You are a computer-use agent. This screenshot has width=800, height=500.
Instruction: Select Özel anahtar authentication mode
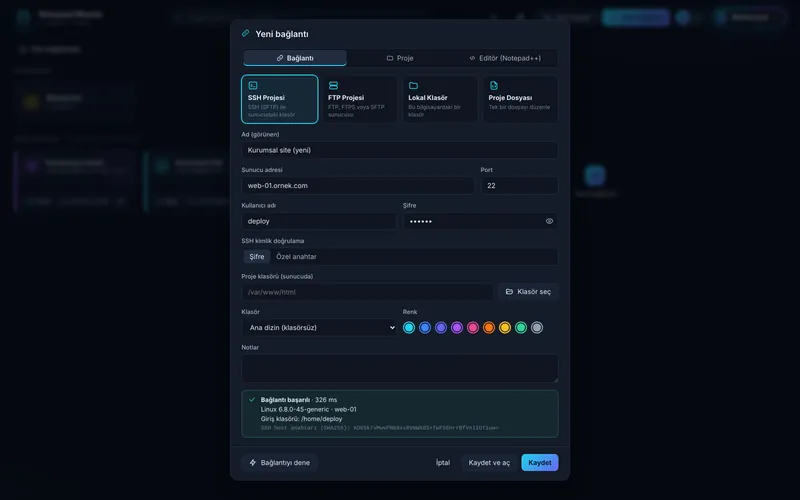pyautogui.click(x=296, y=257)
